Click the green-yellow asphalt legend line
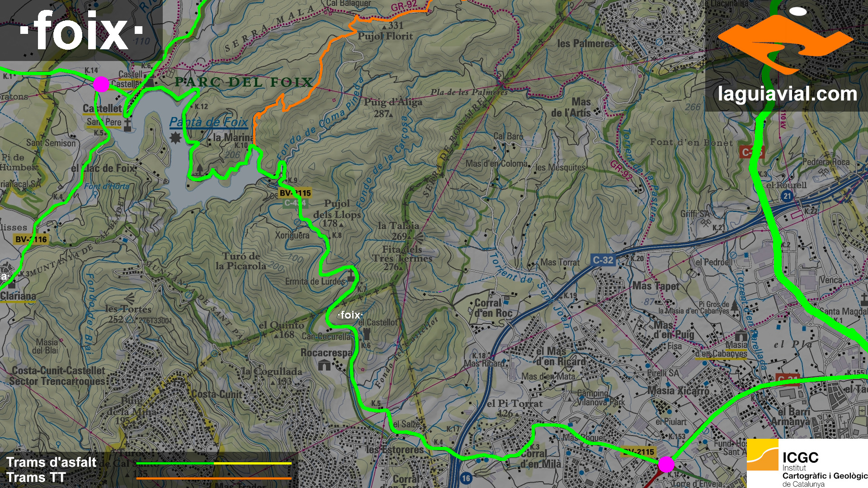Image resolution: width=868 pixels, height=488 pixels. [x=214, y=463]
